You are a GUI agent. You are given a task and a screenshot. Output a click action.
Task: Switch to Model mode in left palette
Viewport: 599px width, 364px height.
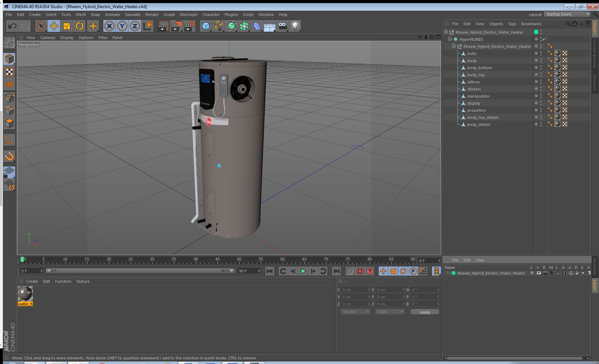tap(10, 59)
